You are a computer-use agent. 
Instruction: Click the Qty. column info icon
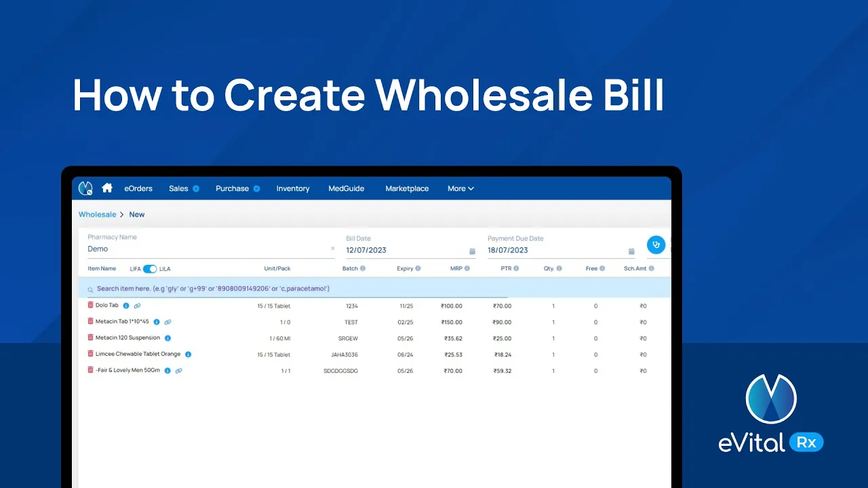[559, 269]
